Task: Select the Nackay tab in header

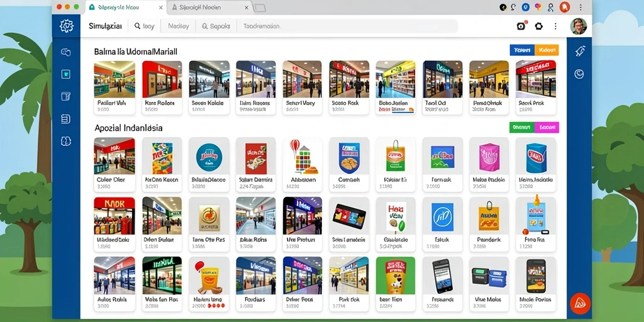Action: point(178,26)
